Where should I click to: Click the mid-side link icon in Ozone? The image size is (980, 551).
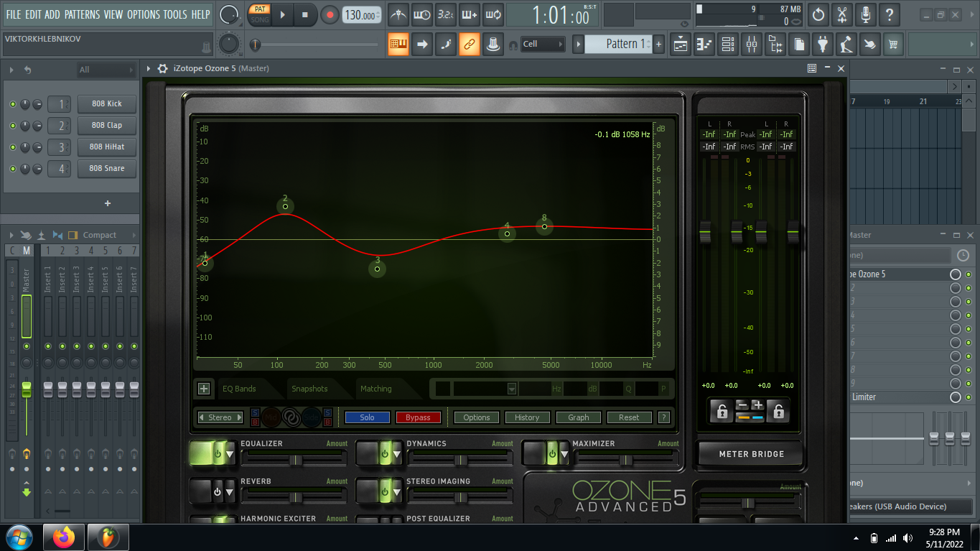coord(292,417)
